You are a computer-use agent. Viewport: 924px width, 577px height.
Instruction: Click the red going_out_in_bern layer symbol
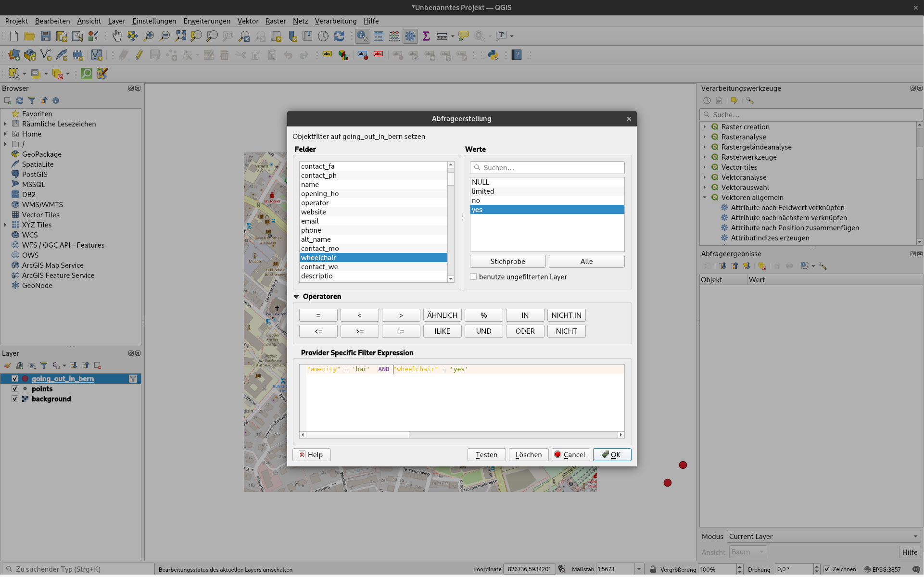(25, 379)
